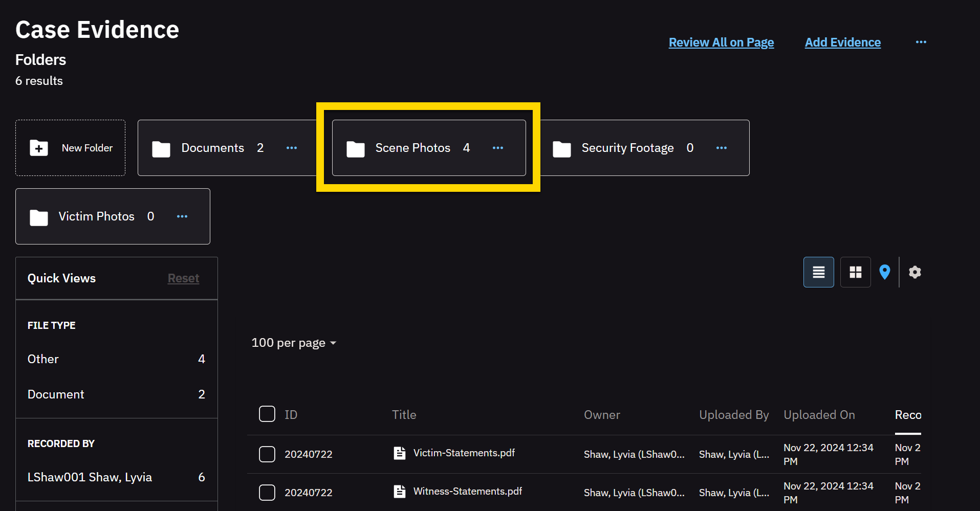Open table settings gear icon
The image size is (980, 511).
click(x=915, y=272)
